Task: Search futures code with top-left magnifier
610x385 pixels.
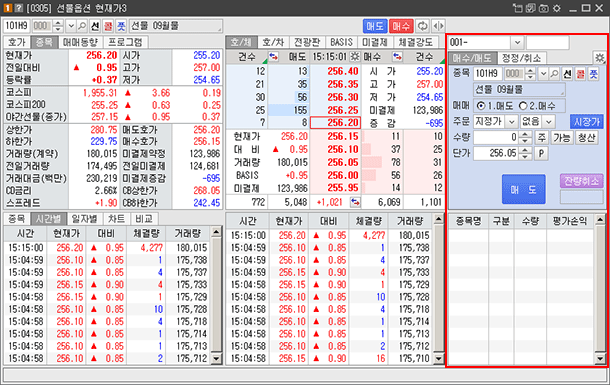Action: [x=82, y=26]
